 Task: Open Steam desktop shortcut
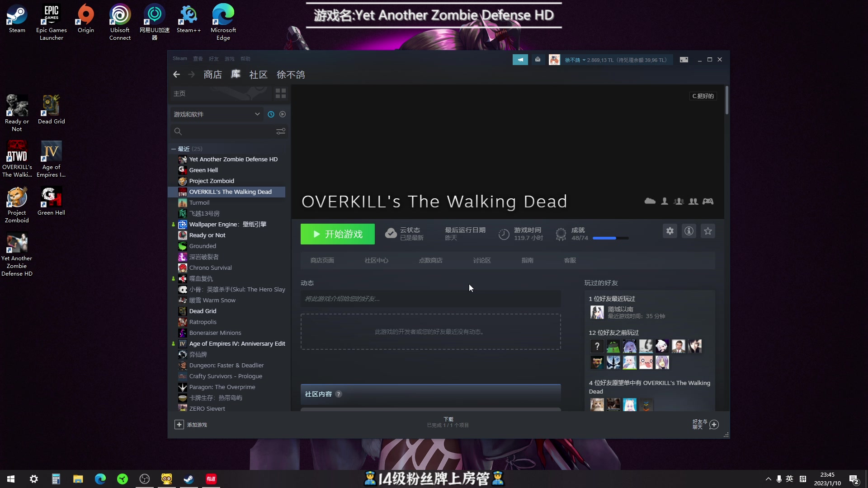point(17,19)
